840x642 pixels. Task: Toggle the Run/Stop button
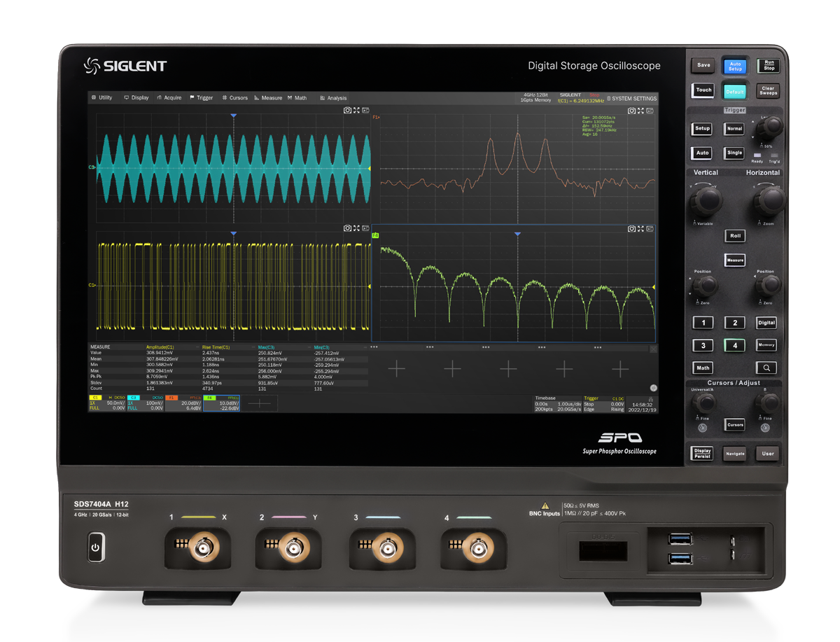coord(769,65)
